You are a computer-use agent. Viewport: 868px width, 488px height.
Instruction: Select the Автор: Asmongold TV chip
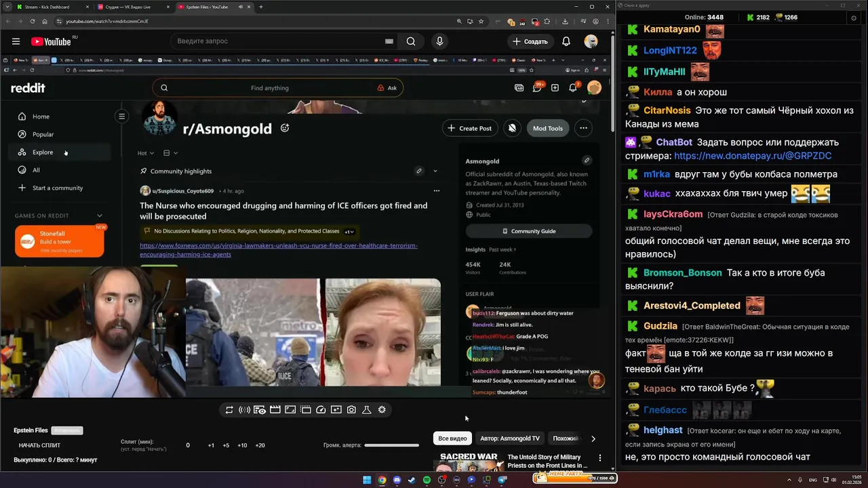click(x=510, y=439)
